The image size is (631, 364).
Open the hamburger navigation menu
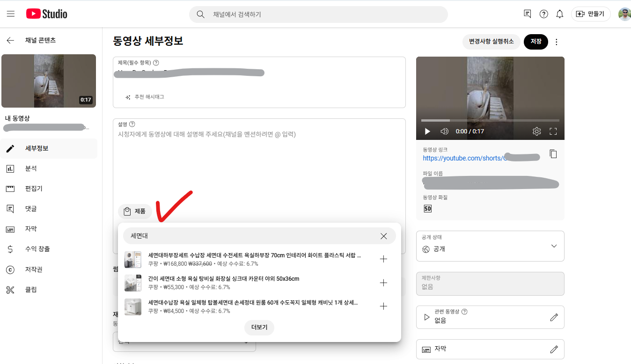[x=11, y=14]
